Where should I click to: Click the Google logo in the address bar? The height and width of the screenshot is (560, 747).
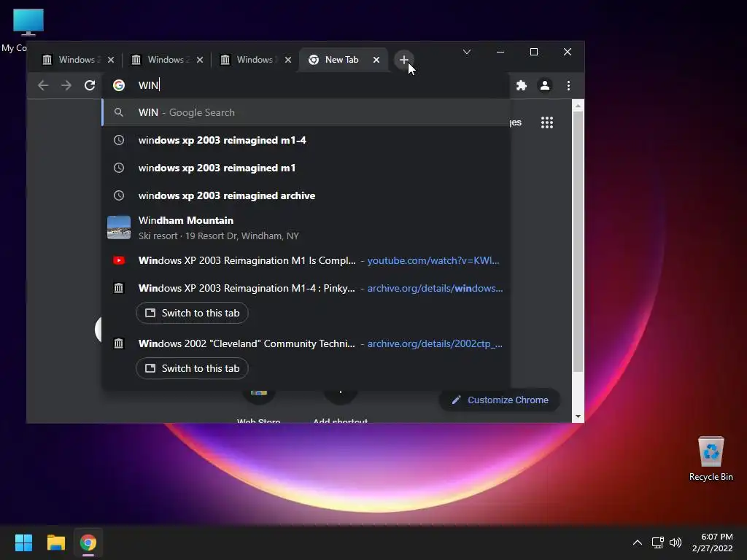click(119, 85)
